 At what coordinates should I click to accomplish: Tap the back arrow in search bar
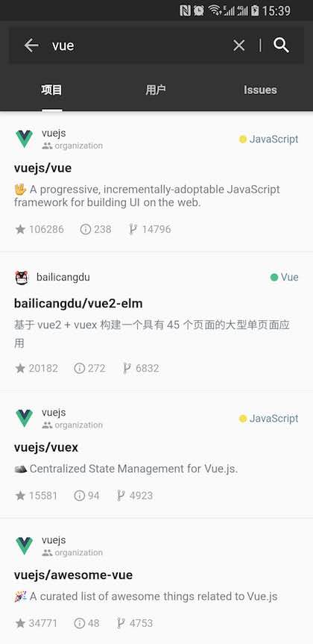point(31,46)
